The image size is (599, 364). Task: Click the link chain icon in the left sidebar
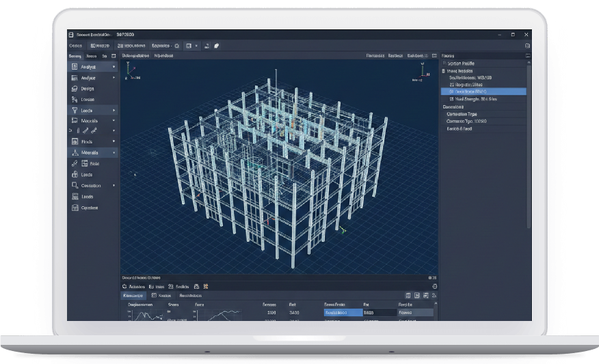tap(75, 163)
